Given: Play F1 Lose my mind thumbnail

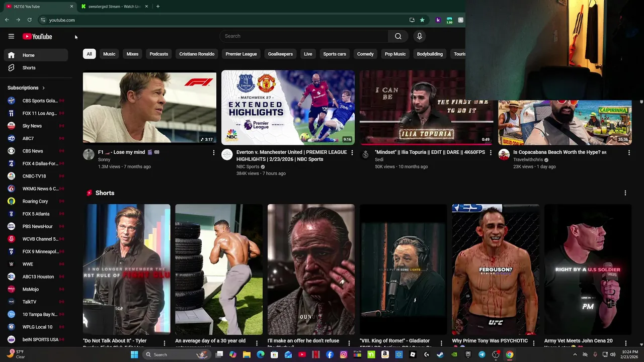Looking at the screenshot, I should coord(149,108).
